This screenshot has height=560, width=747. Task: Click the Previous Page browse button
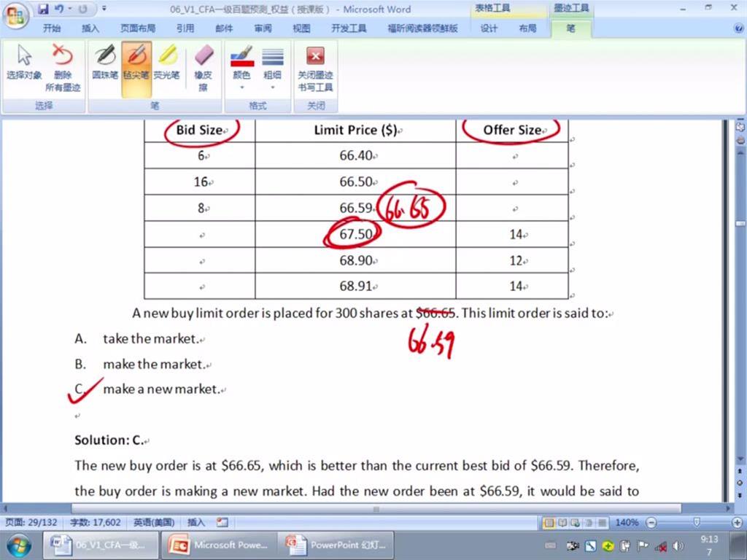740,472
